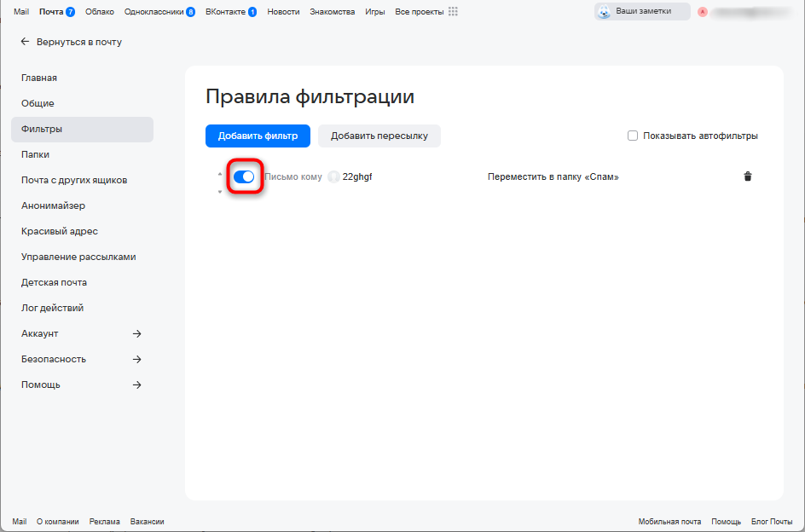
Task: Open Управление рассылками section
Action: [x=82, y=257]
